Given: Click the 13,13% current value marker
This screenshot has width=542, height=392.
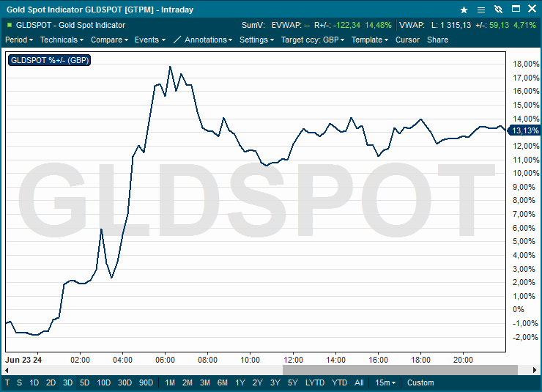Looking at the screenshot, I should pyautogui.click(x=525, y=130).
